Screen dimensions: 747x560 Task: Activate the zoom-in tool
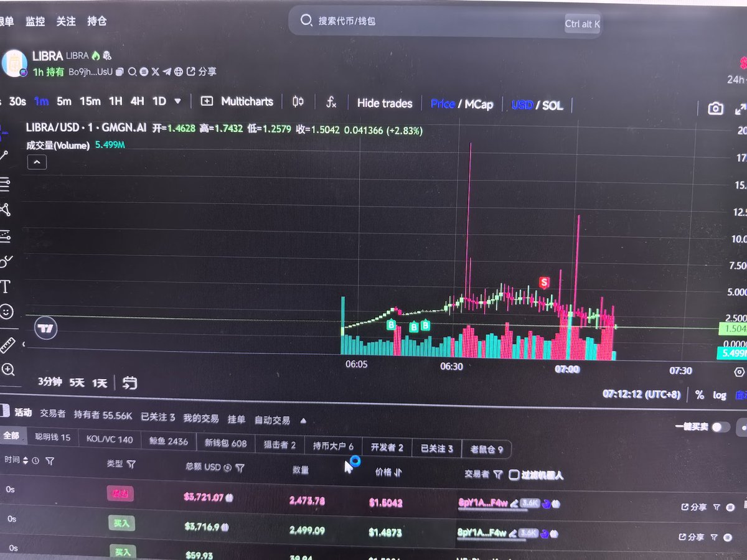click(x=8, y=370)
